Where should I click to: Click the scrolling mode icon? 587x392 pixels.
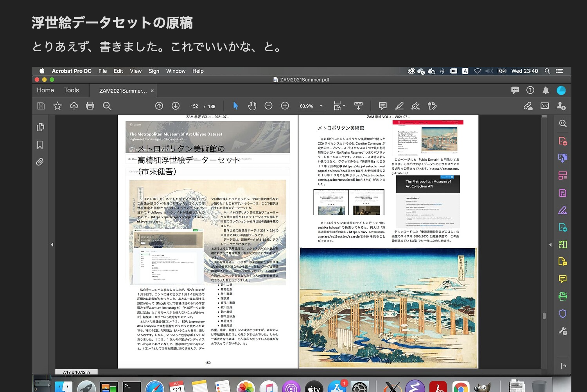358,106
